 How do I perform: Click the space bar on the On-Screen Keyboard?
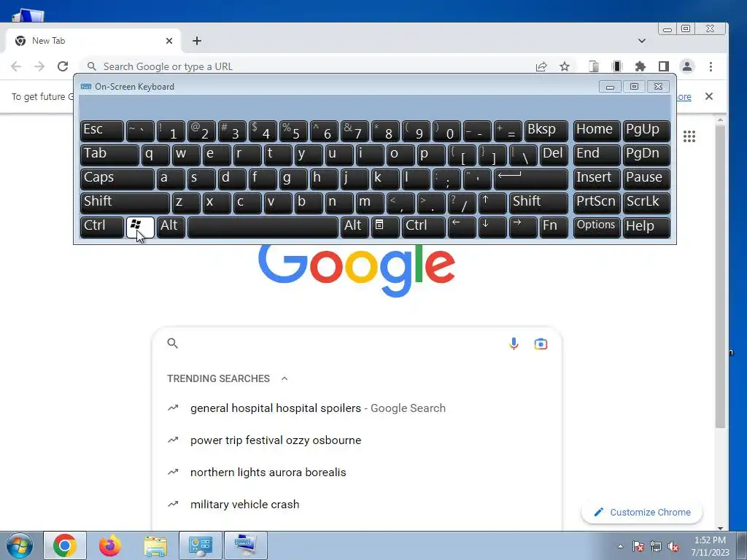point(263,227)
